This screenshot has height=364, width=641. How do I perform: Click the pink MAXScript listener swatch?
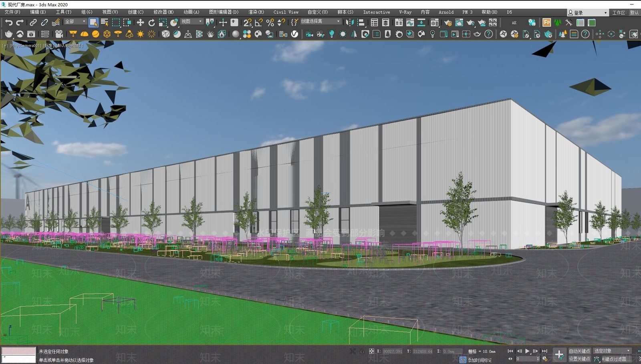[x=19, y=351]
